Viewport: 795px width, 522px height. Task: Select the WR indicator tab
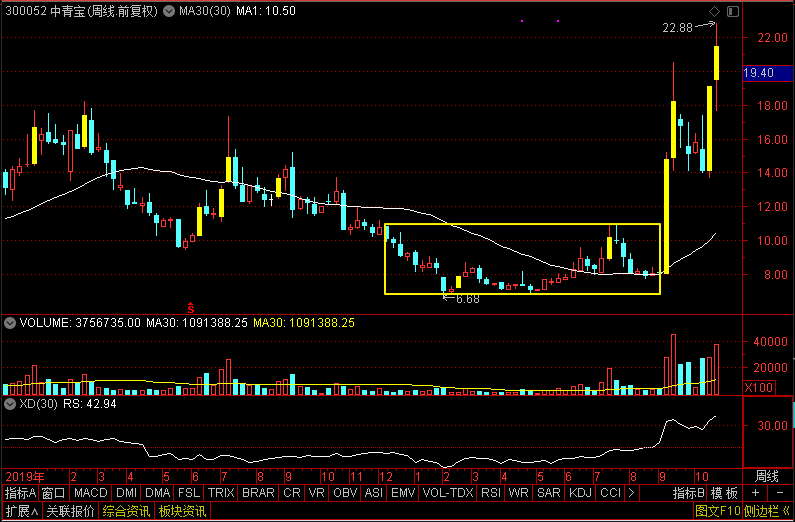[518, 493]
